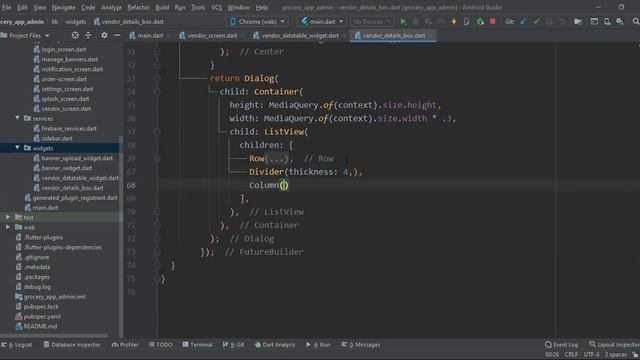Click the Git history clock icon
The width and height of the screenshot is (640, 360).
(549, 22)
